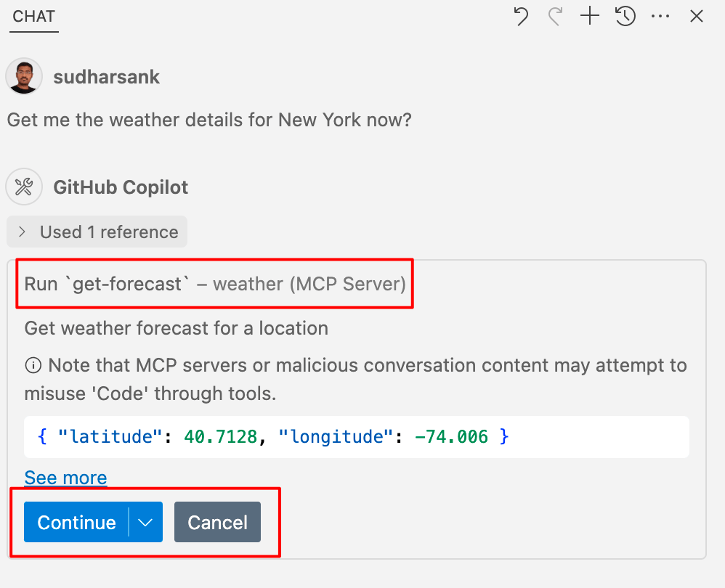Open the Continue button dropdown
Image resolution: width=725 pixels, height=588 pixels.
click(145, 522)
